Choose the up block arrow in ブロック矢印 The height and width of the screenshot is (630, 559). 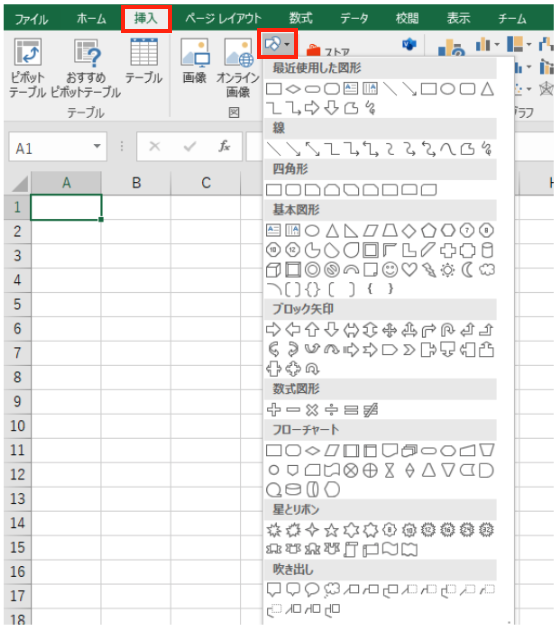click(312, 330)
